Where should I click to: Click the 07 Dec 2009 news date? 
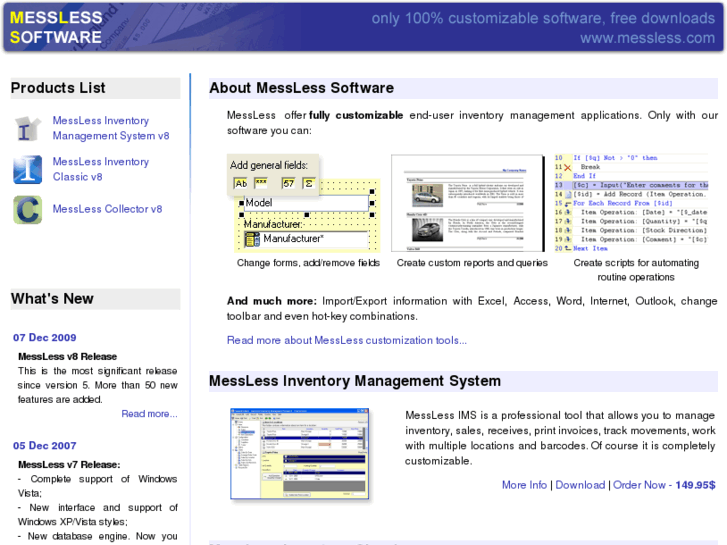(45, 338)
